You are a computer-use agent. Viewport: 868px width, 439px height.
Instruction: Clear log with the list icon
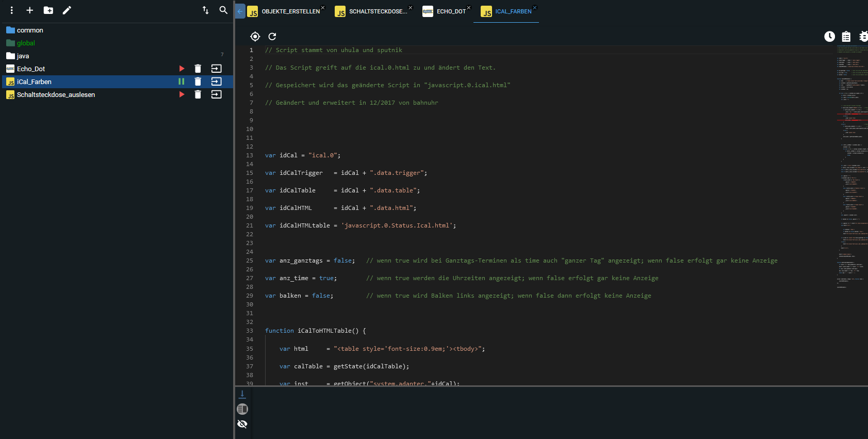tap(242, 409)
